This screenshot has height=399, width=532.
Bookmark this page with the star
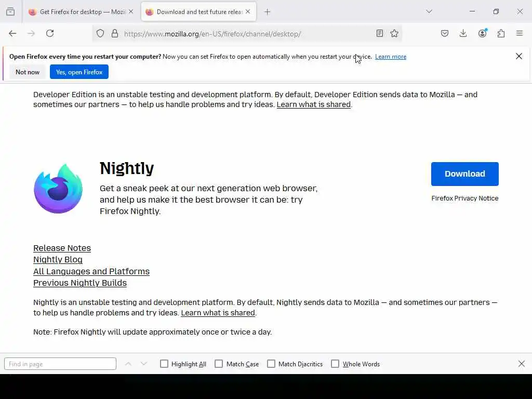394,33
